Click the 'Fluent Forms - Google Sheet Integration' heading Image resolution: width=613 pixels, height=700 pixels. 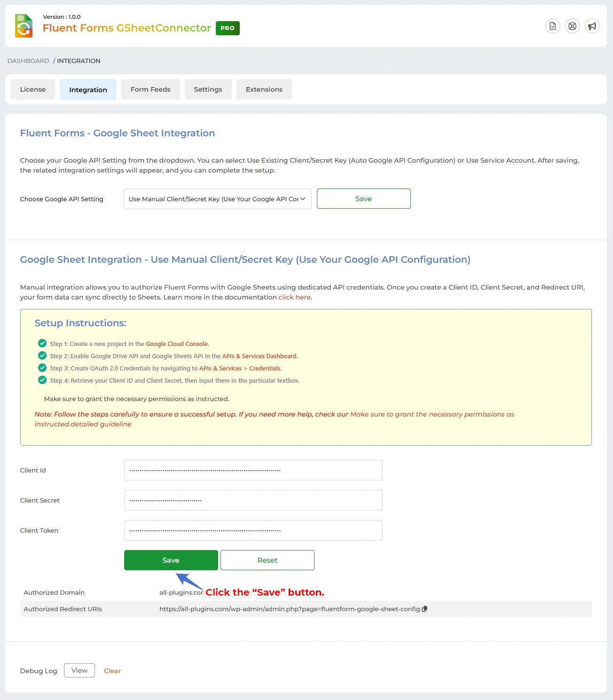(118, 133)
